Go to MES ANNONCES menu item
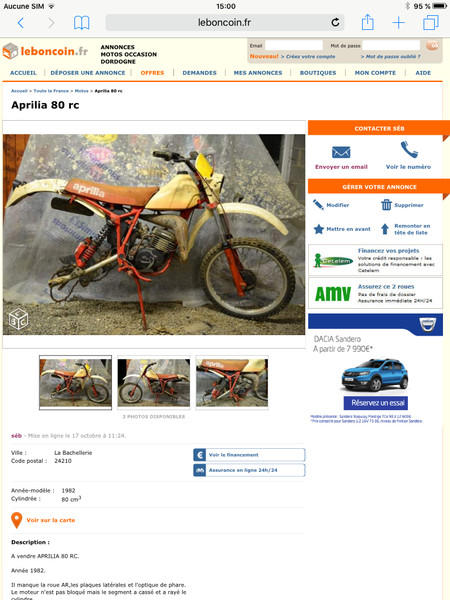This screenshot has width=450, height=600. pos(258,73)
